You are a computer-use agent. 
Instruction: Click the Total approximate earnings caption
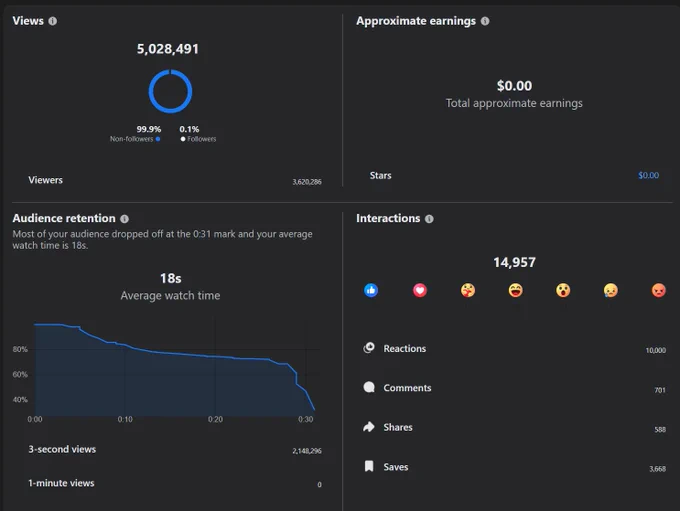tap(514, 103)
